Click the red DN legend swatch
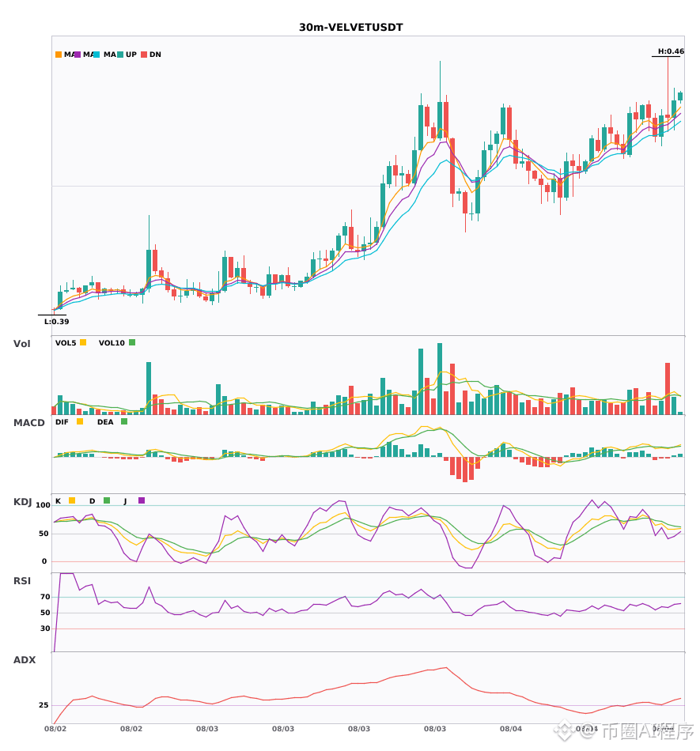This screenshot has width=700, height=751. (144, 55)
